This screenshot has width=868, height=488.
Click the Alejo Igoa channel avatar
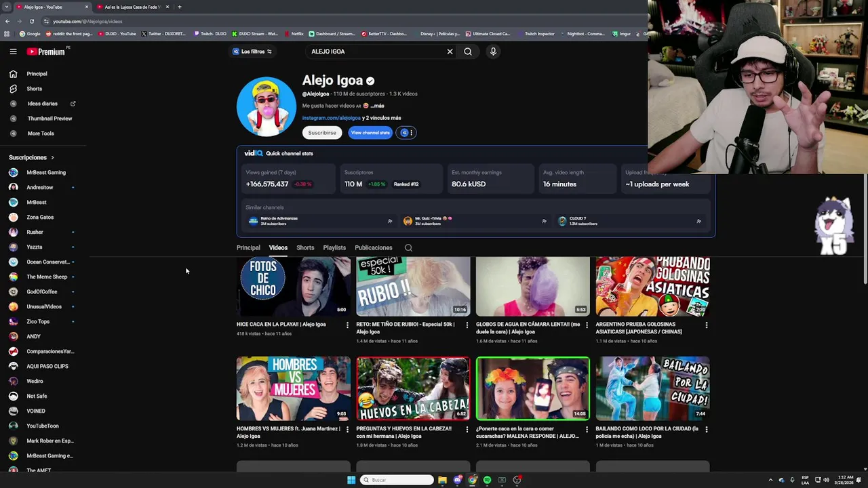tap(266, 107)
